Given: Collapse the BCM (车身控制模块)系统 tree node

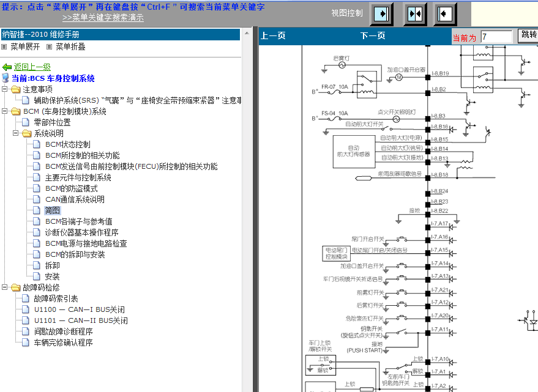Looking at the screenshot, I should point(5,111).
